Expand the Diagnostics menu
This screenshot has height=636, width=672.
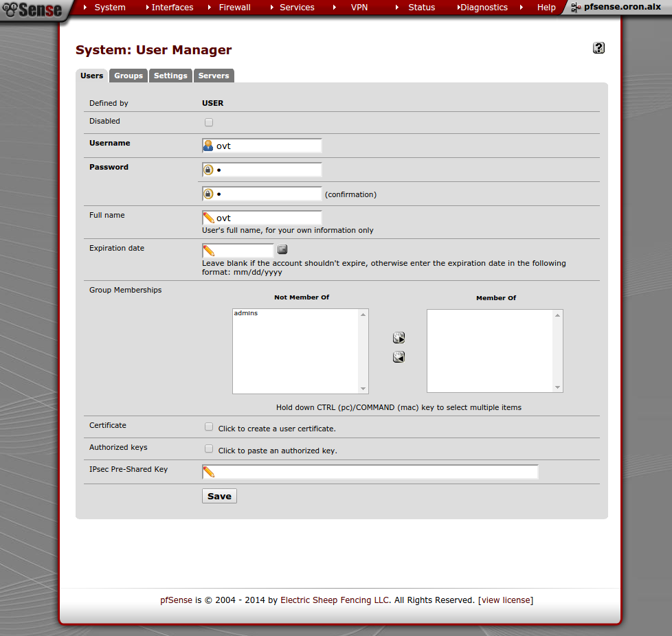484,8
